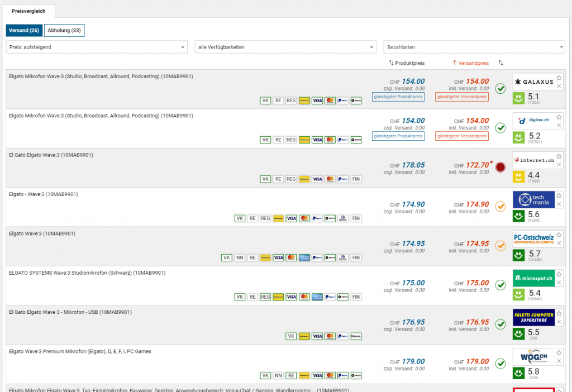Open the digitec.ch shop logo
Image resolution: width=572 pixels, height=392 pixels.
click(533, 121)
